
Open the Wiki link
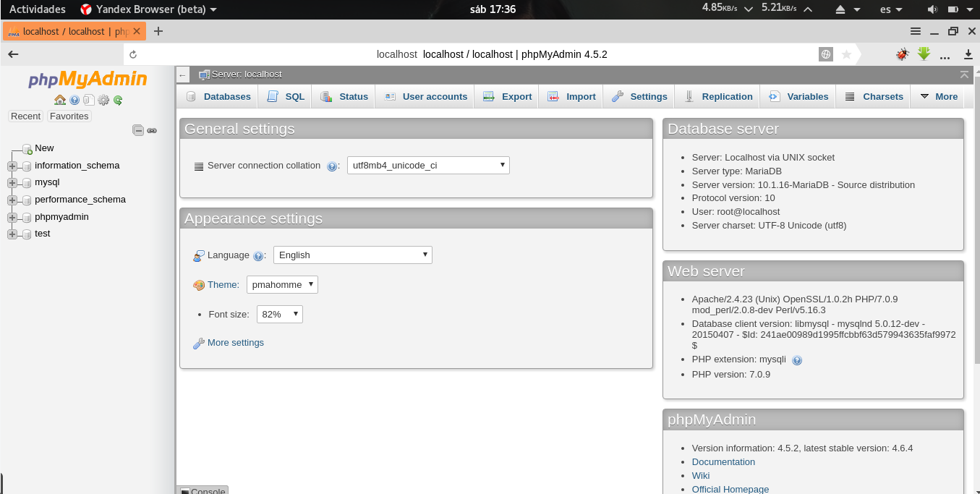click(x=701, y=476)
